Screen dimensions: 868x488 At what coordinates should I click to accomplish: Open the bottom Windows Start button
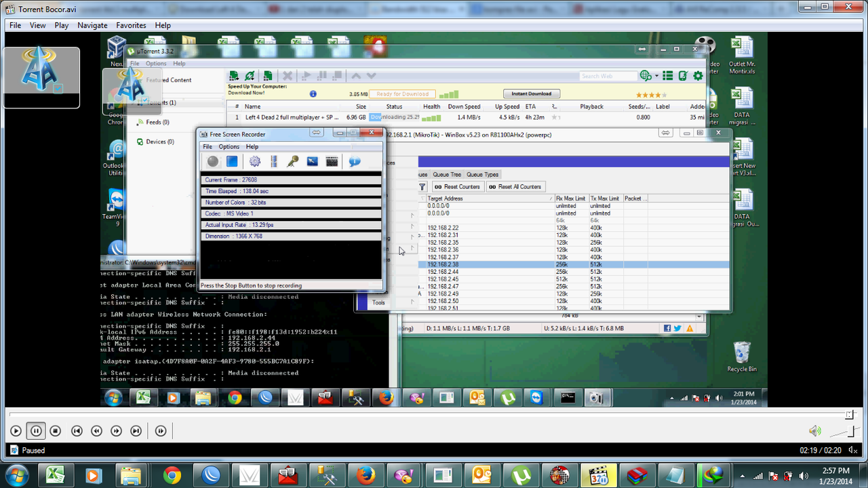coord(16,475)
